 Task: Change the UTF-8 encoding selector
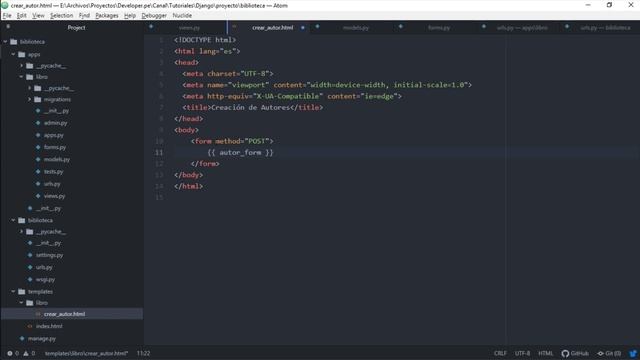pyautogui.click(x=522, y=353)
